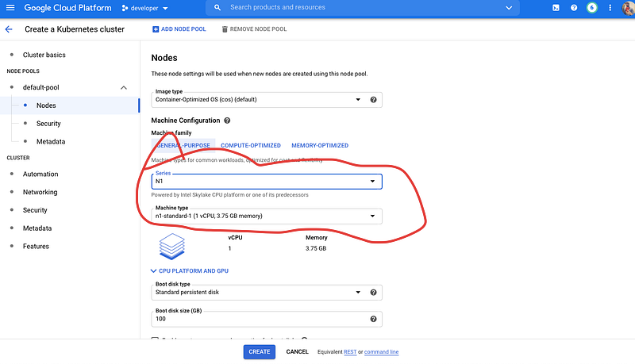Viewport: 635px width, 364px height.
Task: Open Metadata under default-pool
Action: [x=51, y=141]
